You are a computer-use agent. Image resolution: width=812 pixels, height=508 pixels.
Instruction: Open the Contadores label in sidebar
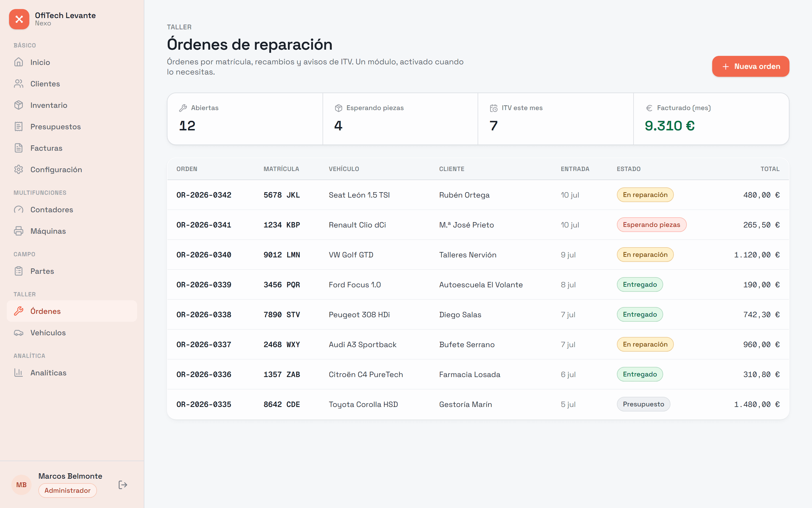click(x=52, y=210)
